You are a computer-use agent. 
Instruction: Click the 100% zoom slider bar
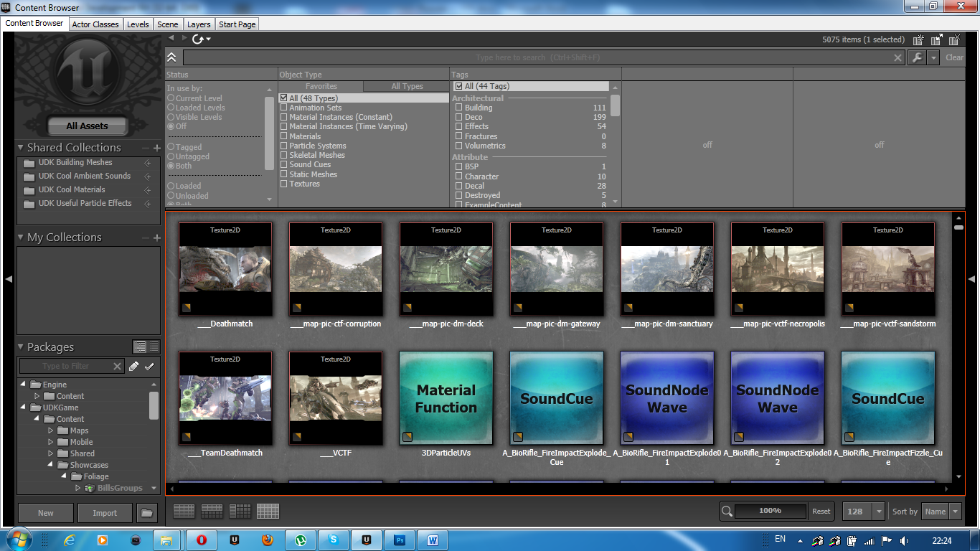tap(771, 511)
